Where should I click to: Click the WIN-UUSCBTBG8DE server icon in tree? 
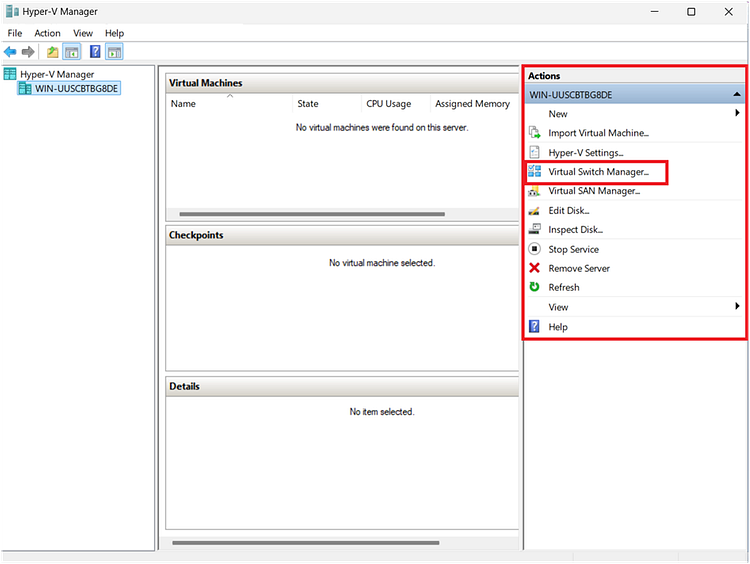[x=25, y=88]
